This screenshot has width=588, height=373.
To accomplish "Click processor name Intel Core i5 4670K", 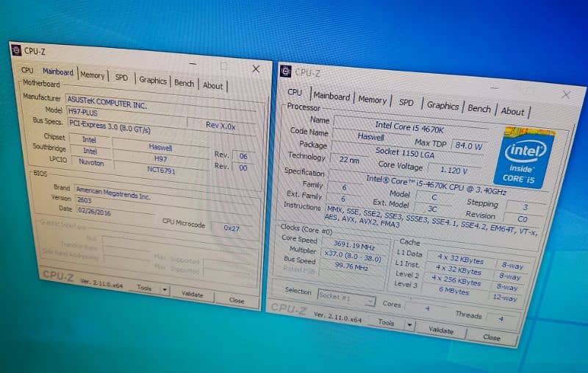I will point(409,128).
